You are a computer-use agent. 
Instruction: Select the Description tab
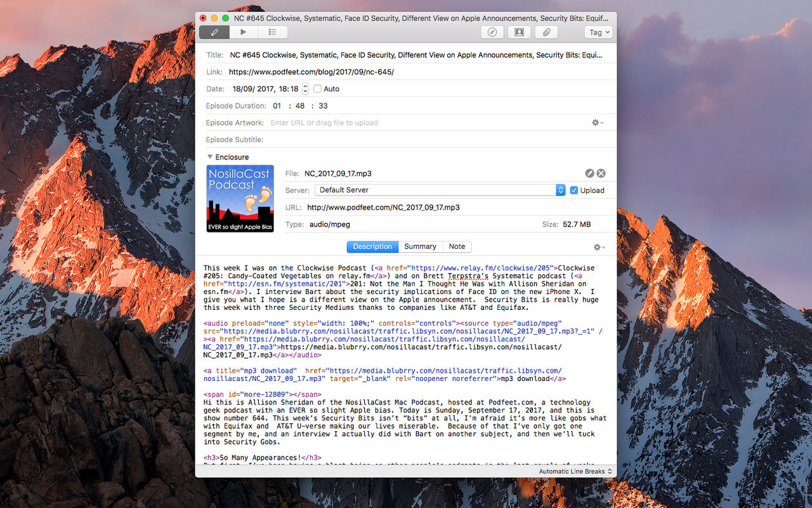coord(372,246)
